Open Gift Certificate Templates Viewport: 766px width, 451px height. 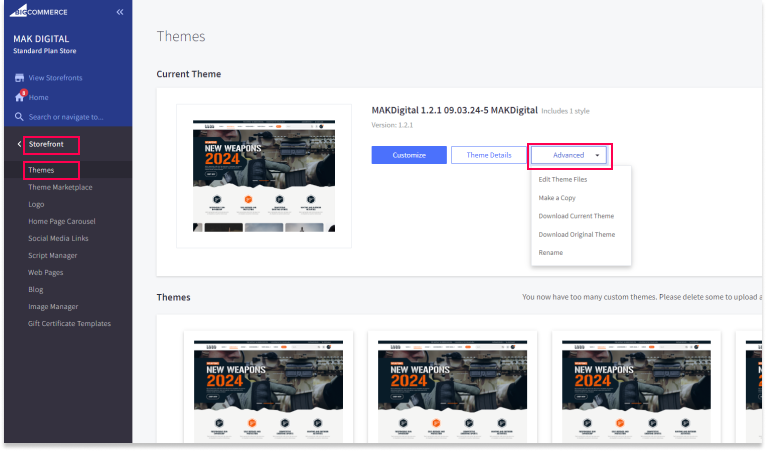coord(70,323)
